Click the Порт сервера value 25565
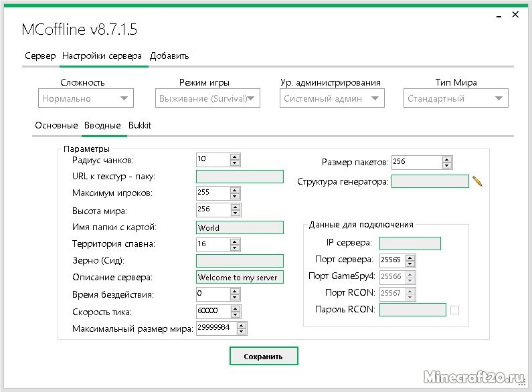532x392 pixels. (391, 260)
